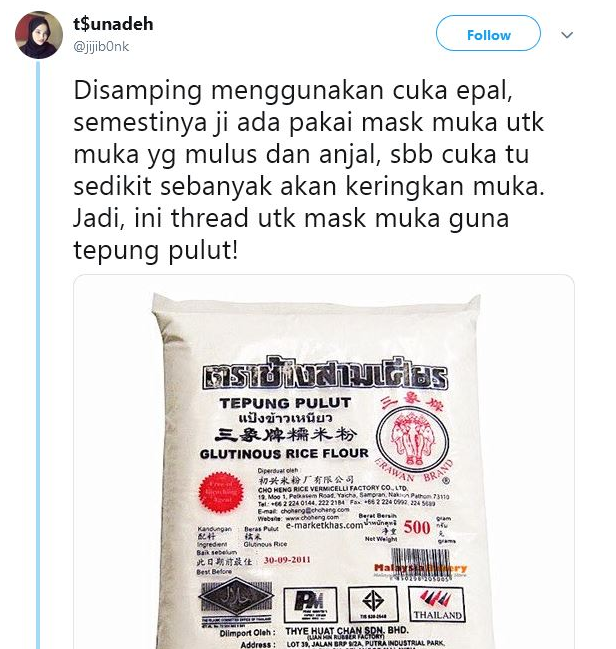
Task: Click the TIS diamond certification logo
Action: (373, 604)
